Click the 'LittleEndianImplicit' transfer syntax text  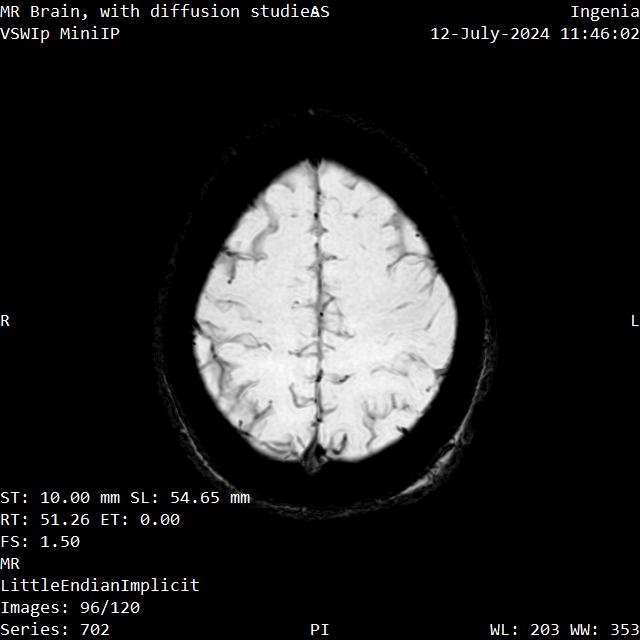tap(100, 586)
